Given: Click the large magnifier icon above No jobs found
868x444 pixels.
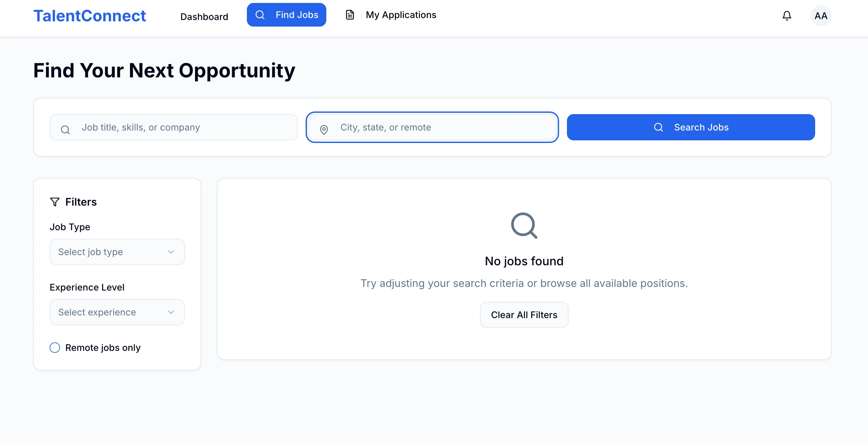Looking at the screenshot, I should click(x=524, y=225).
